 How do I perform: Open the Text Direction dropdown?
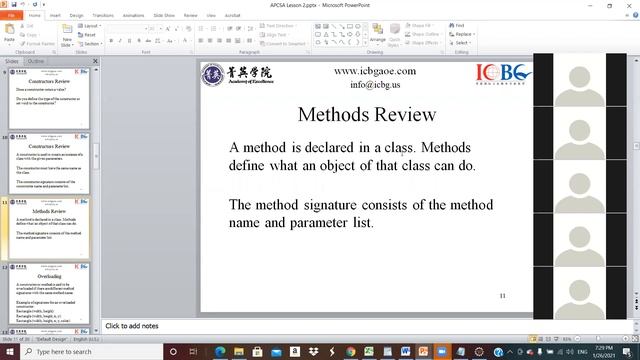point(278,25)
